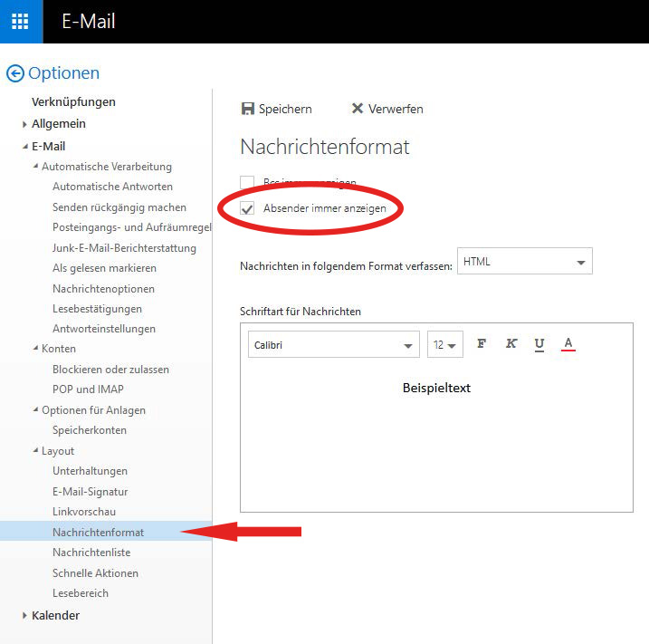
Task: Click the Speichern floppy disk icon
Action: click(248, 109)
